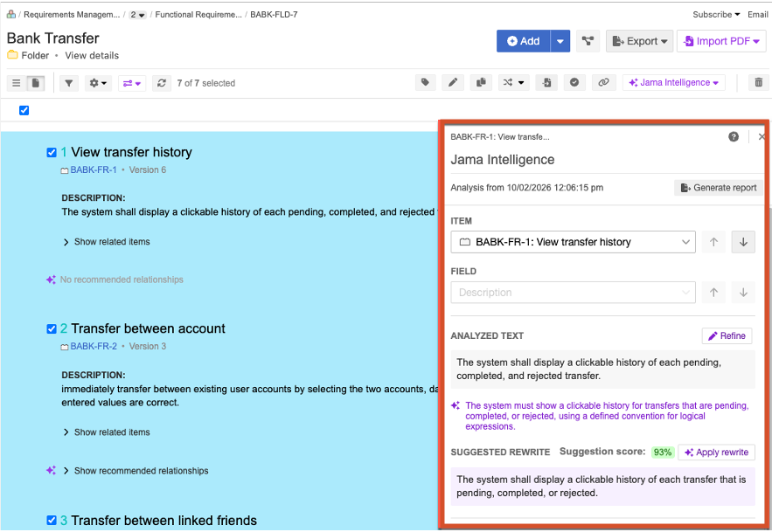Click the Refine button
Viewport: 772px width, 532px height.
(x=727, y=335)
